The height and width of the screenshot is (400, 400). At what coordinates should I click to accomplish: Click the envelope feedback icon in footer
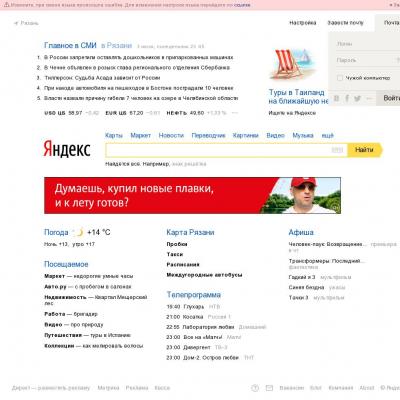tap(269, 388)
